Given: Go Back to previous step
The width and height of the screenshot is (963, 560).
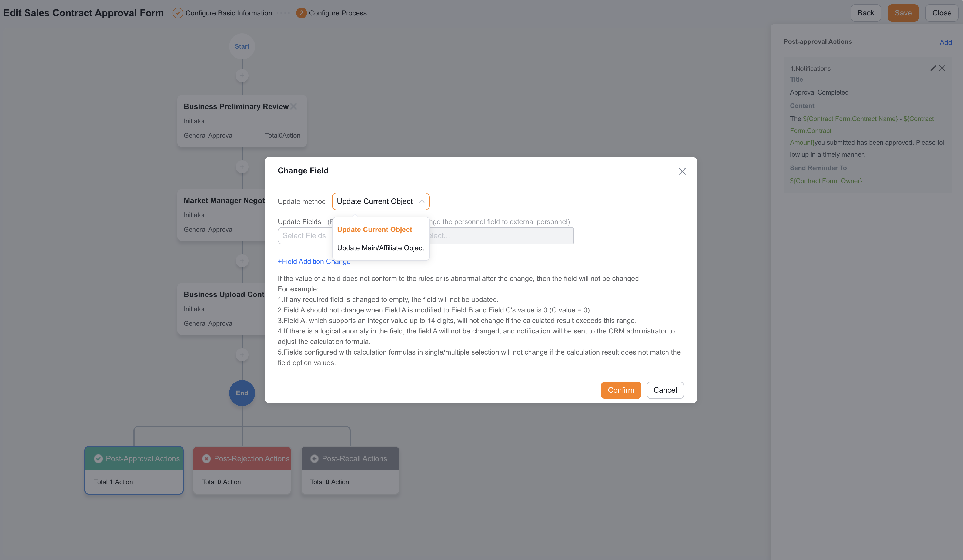Looking at the screenshot, I should click(x=865, y=13).
